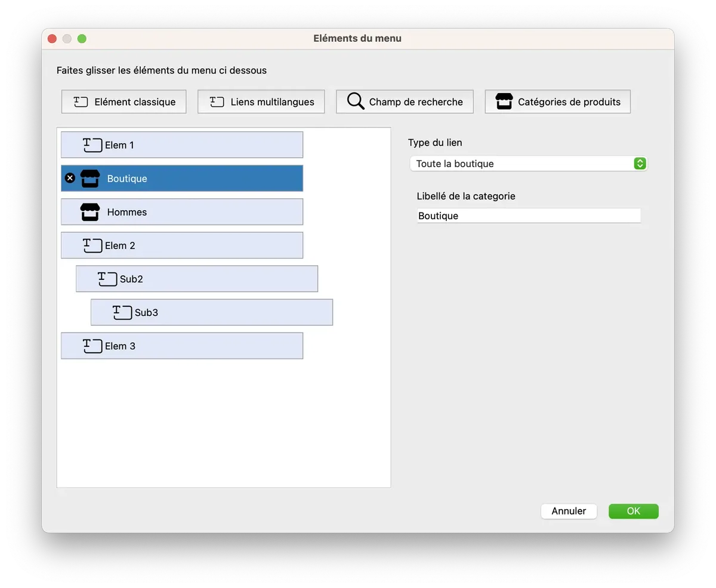Click the text icon beside Elem 1

click(x=92, y=145)
